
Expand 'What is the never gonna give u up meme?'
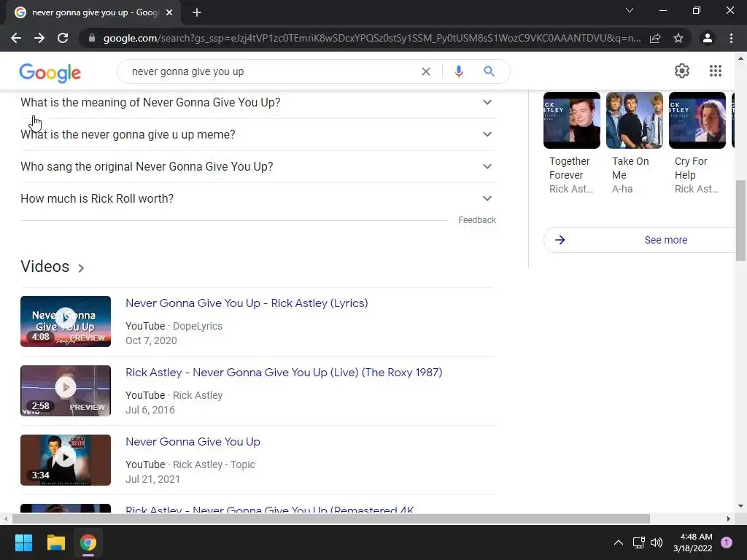pos(258,134)
